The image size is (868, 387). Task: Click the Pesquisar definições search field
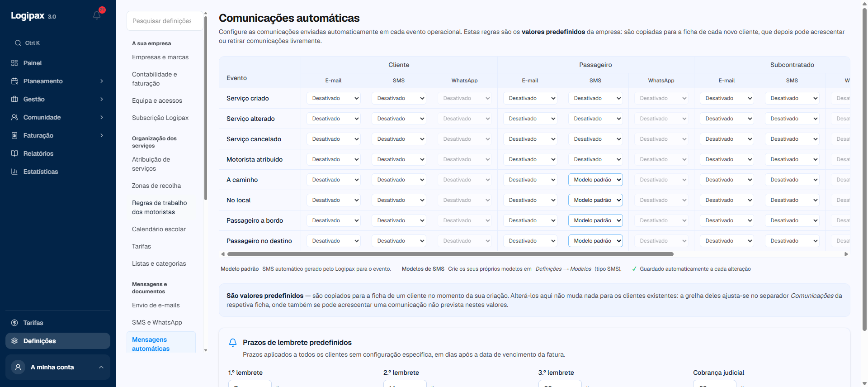165,21
